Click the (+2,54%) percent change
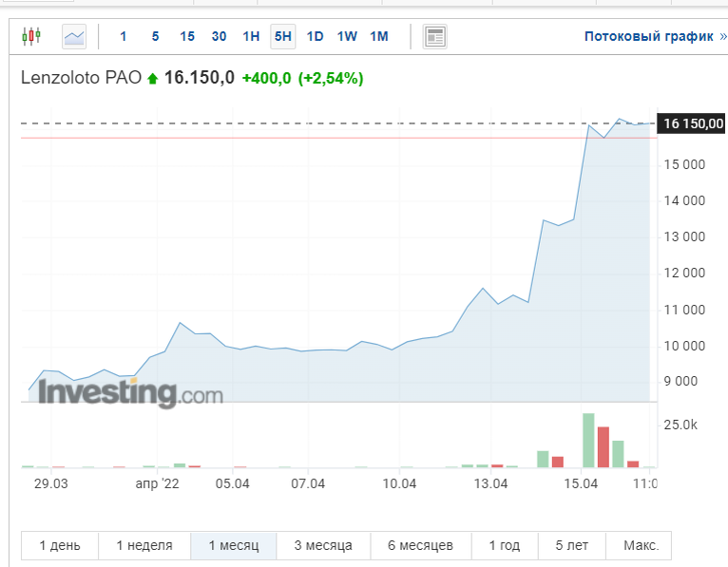This screenshot has height=567, width=728. [331, 78]
